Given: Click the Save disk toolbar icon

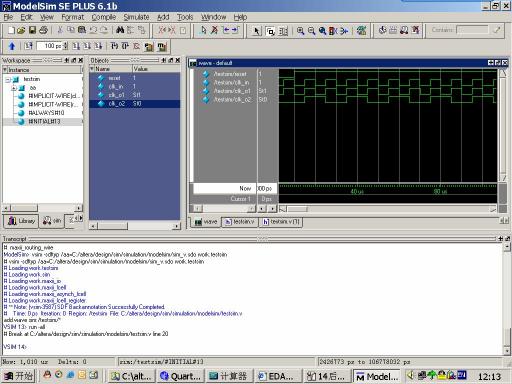Looking at the screenshot, I should [32, 30].
